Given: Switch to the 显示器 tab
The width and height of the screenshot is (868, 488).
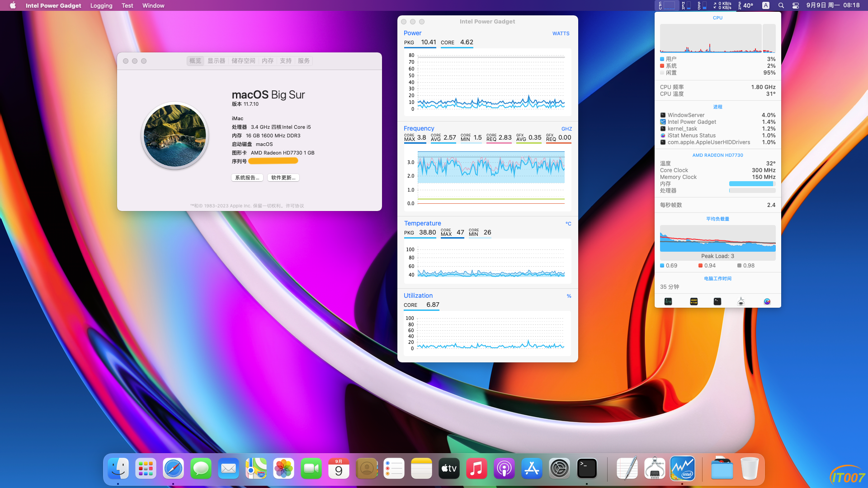Looking at the screenshot, I should pos(216,61).
